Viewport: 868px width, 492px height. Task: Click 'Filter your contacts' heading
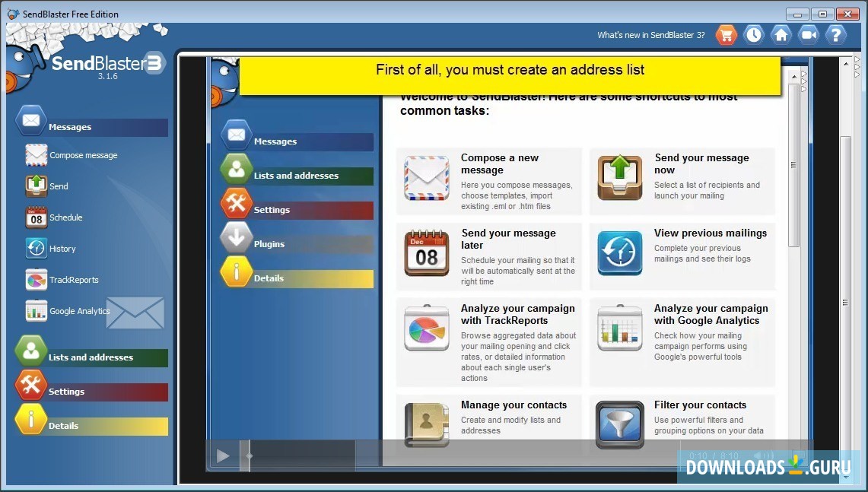pyautogui.click(x=701, y=405)
